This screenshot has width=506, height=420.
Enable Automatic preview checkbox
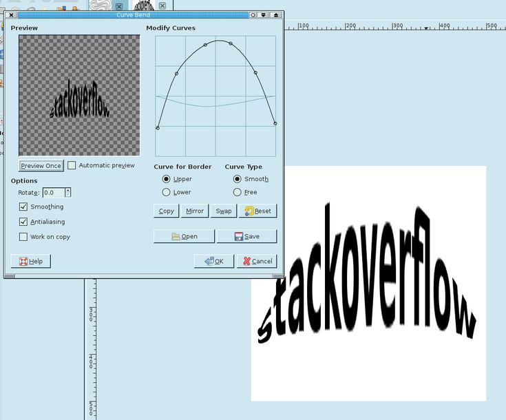[72, 165]
